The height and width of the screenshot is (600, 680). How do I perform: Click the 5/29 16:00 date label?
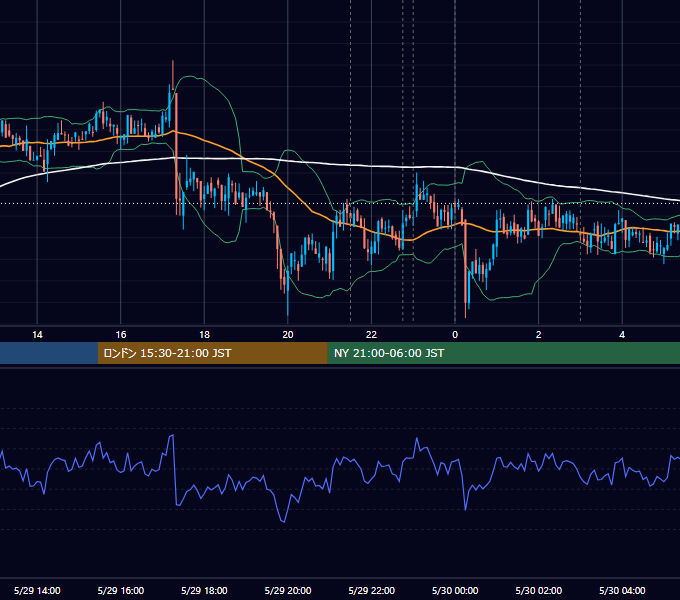point(121,590)
